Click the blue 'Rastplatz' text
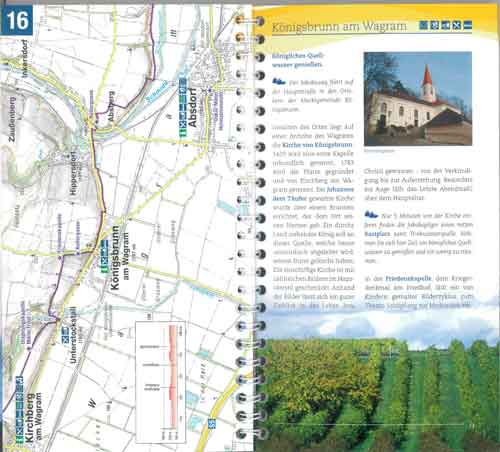 pos(377,234)
